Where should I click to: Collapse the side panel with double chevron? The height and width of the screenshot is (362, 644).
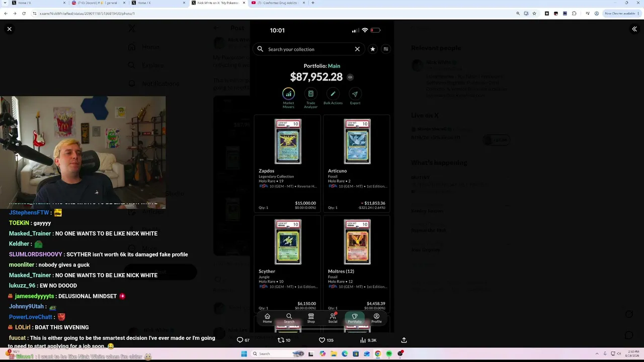tap(634, 29)
